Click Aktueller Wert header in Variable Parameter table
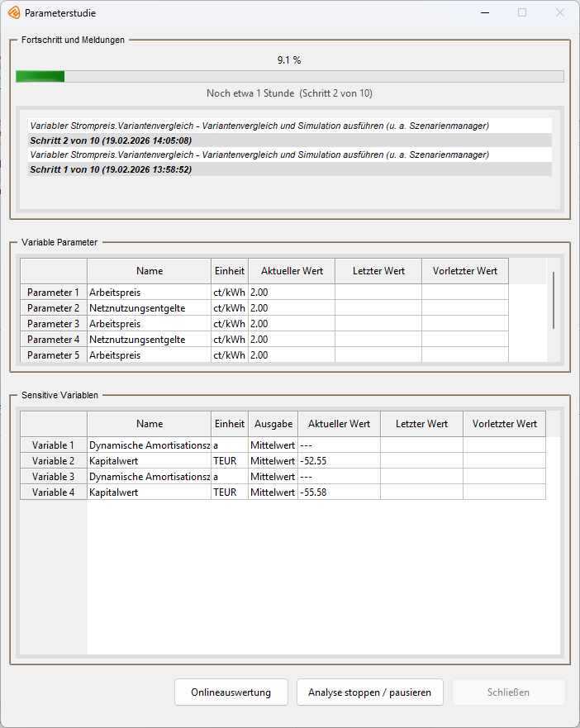The height and width of the screenshot is (728, 580). click(x=291, y=271)
